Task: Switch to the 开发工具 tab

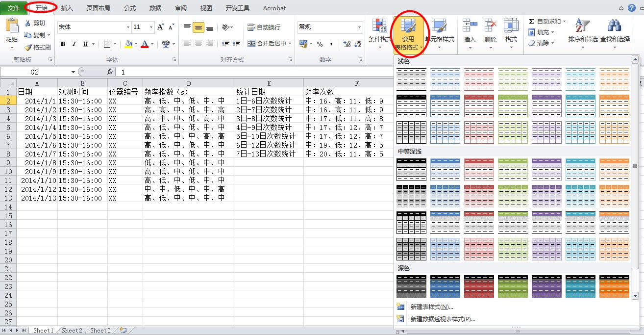Action: pyautogui.click(x=238, y=8)
